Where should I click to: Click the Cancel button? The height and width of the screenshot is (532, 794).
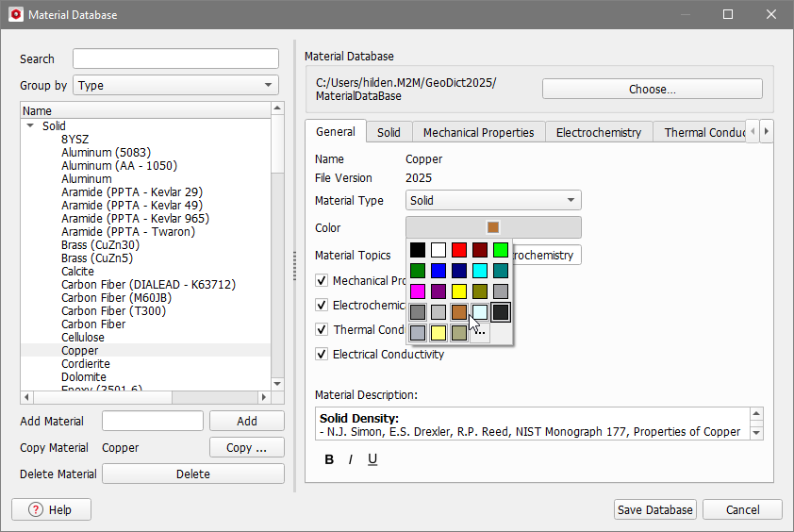pyautogui.click(x=742, y=509)
